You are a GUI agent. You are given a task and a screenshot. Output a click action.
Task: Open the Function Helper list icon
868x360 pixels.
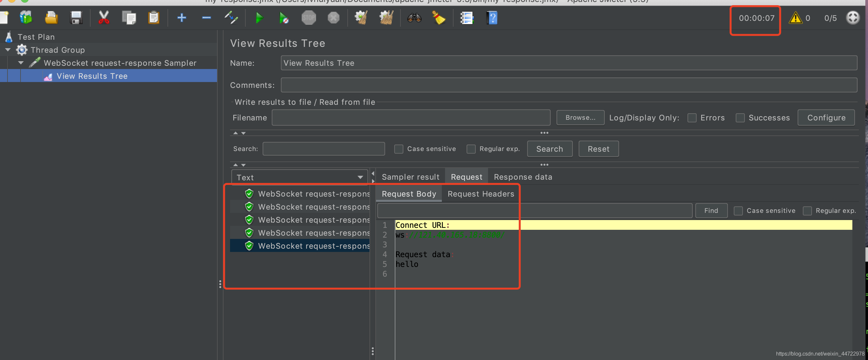point(467,18)
